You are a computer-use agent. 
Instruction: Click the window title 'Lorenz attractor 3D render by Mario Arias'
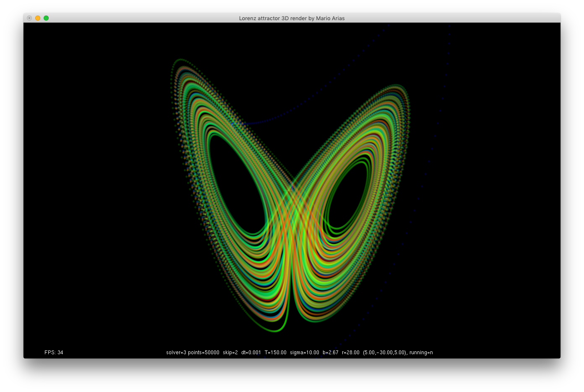292,18
